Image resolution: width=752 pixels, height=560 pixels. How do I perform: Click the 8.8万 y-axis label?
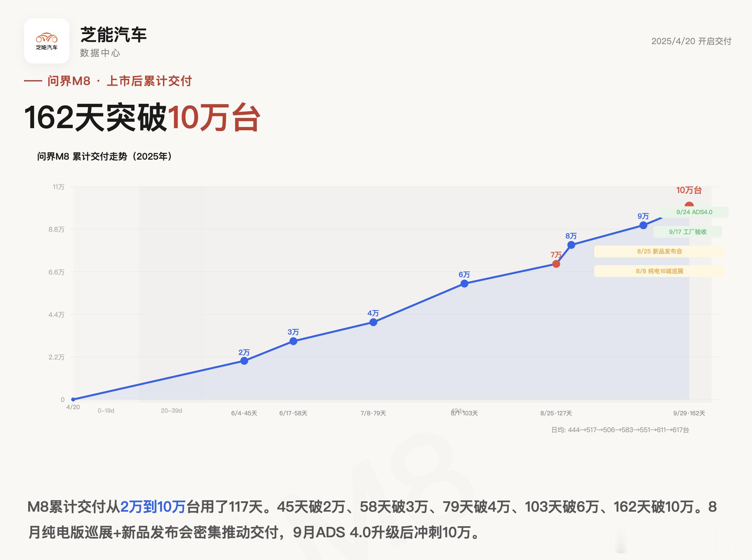coord(56,229)
